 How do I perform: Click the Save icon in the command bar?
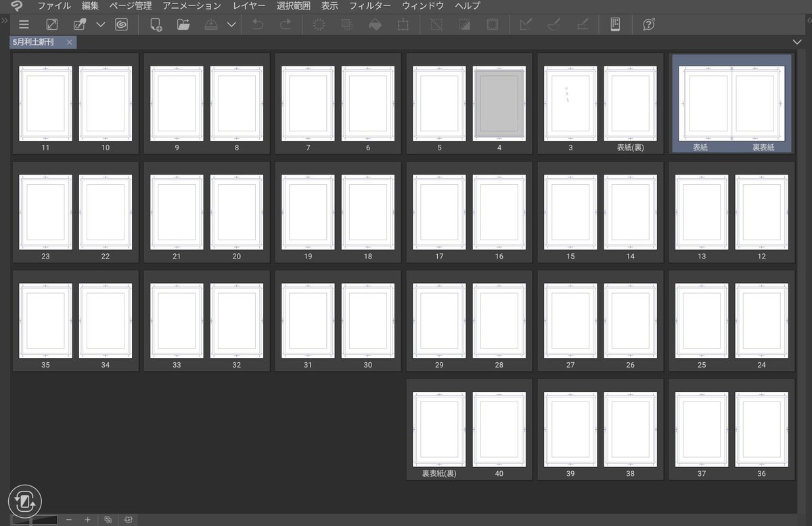[211, 24]
